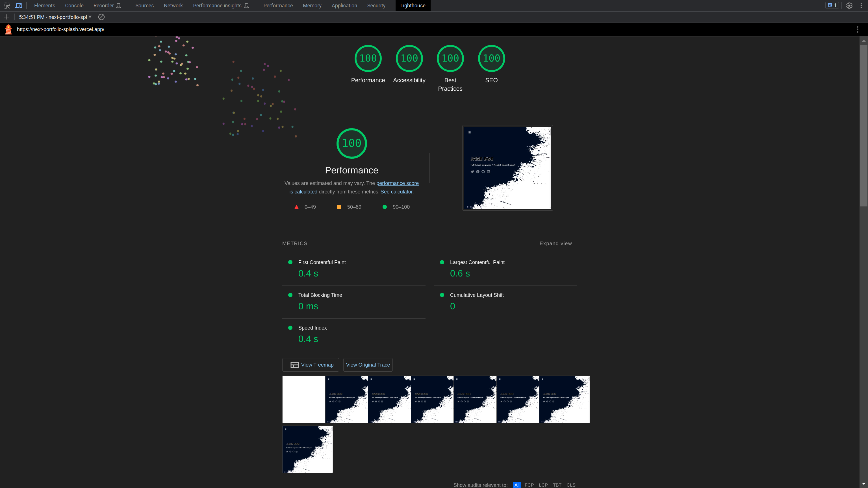Open Lighthouse report three-dot tools menu
Screen dimensions: 868x488
(857, 30)
